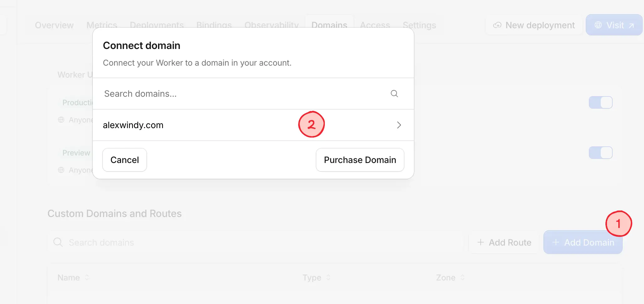This screenshot has height=304, width=644.
Task: Click the search icon in Custom Domains search bar
Action: pyautogui.click(x=58, y=242)
